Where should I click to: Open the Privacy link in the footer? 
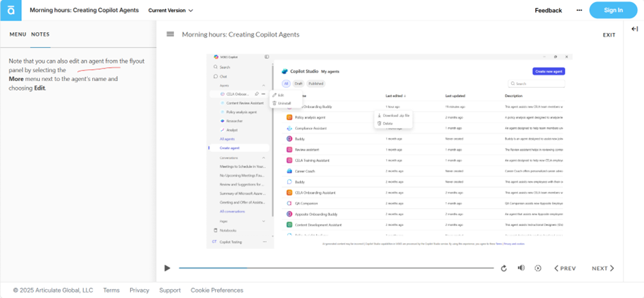click(139, 290)
